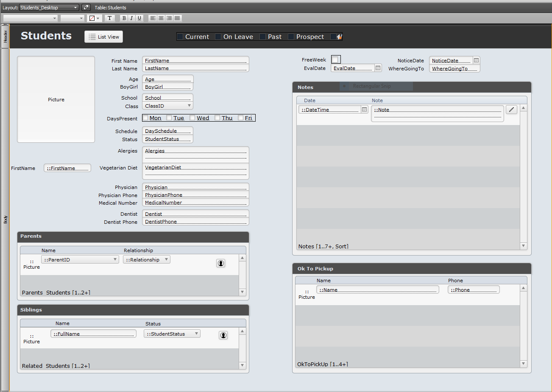Apply justified text alignment
Screen dimensions: 552x392
177,18
